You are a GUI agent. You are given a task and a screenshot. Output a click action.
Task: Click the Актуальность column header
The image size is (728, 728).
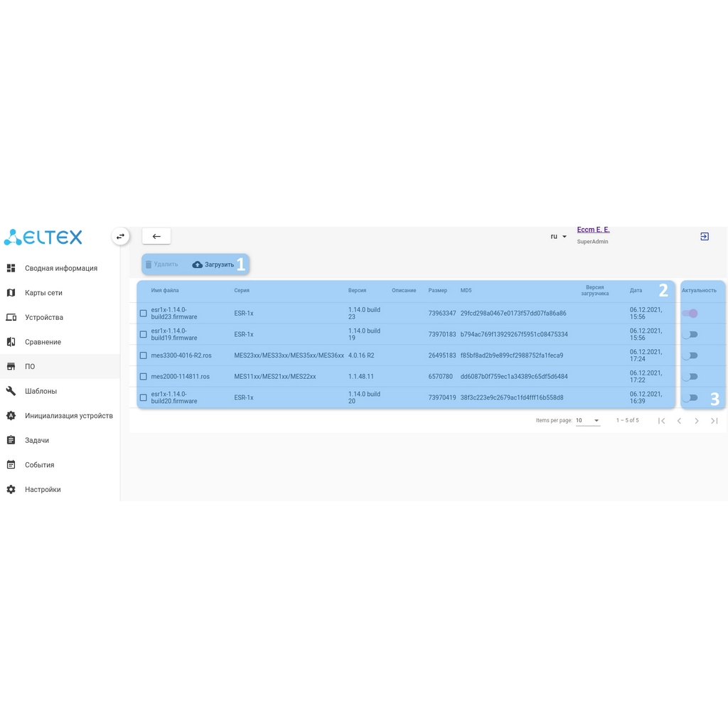tap(699, 290)
